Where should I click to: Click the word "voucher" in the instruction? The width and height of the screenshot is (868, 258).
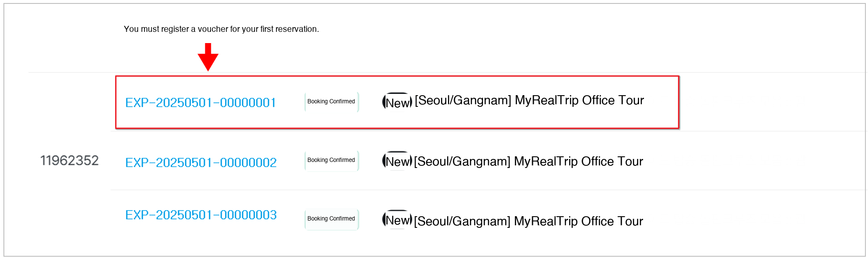coord(213,29)
